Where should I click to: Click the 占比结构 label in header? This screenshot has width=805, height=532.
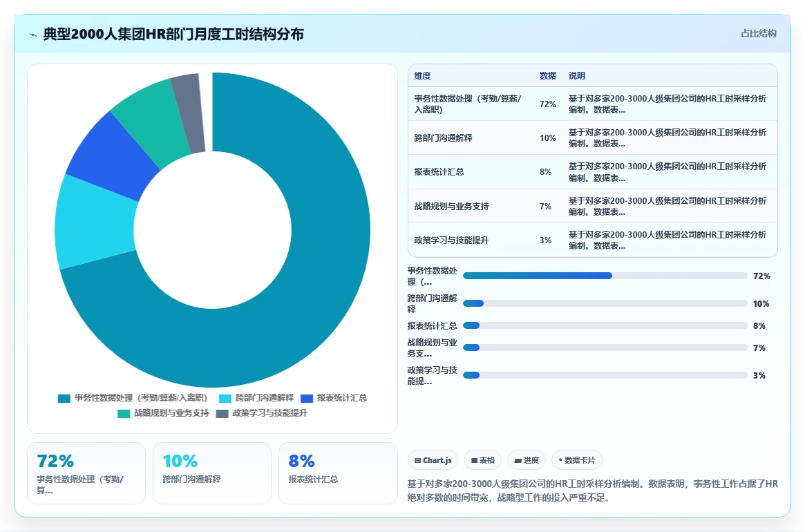point(758,33)
